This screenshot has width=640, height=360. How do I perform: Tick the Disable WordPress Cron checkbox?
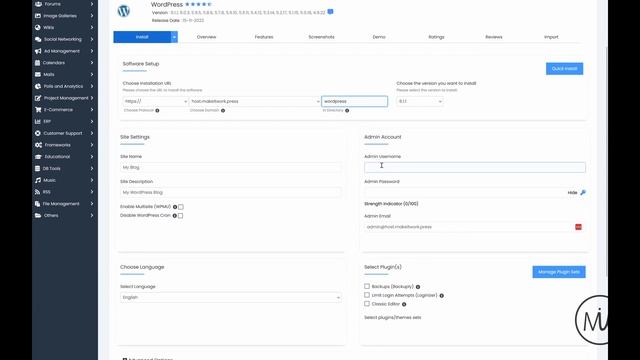coord(180,216)
